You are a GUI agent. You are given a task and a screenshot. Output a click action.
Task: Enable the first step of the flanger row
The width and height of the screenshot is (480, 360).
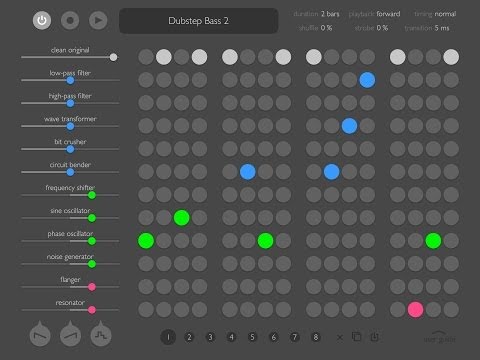[x=146, y=287]
